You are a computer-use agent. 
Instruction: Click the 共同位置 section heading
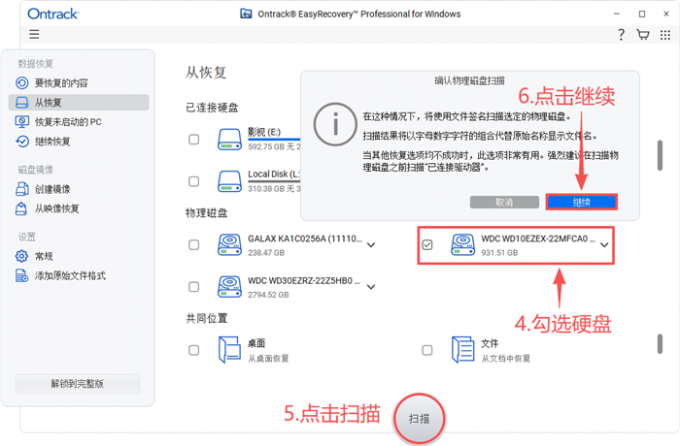[x=206, y=318]
